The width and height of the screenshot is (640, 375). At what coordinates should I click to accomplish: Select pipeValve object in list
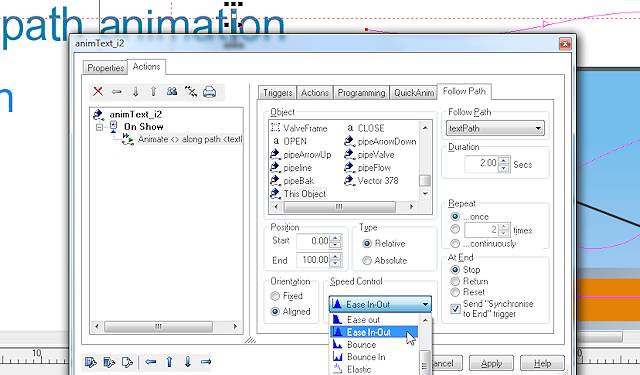[x=369, y=155]
